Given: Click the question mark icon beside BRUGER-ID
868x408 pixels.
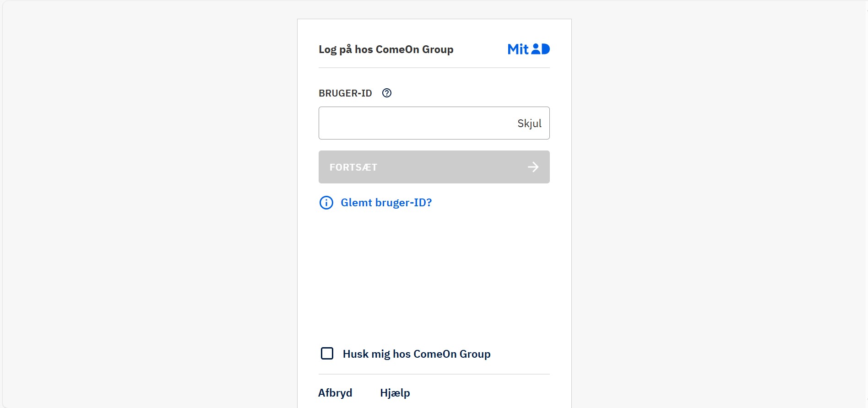Looking at the screenshot, I should click(x=387, y=93).
